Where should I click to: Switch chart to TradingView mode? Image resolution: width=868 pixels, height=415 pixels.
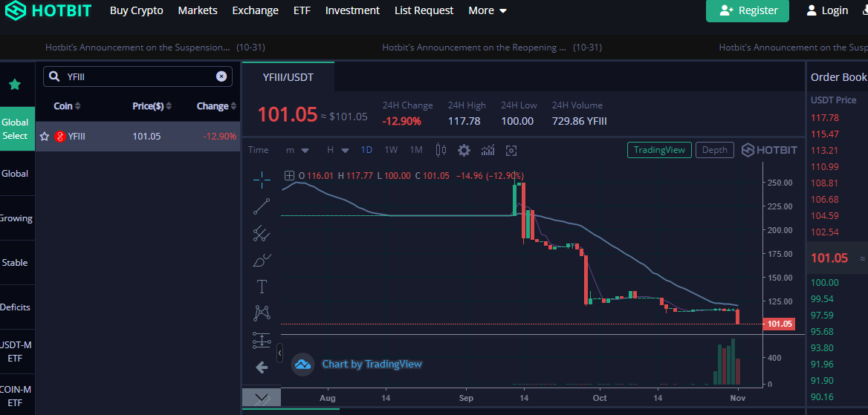[x=659, y=149]
